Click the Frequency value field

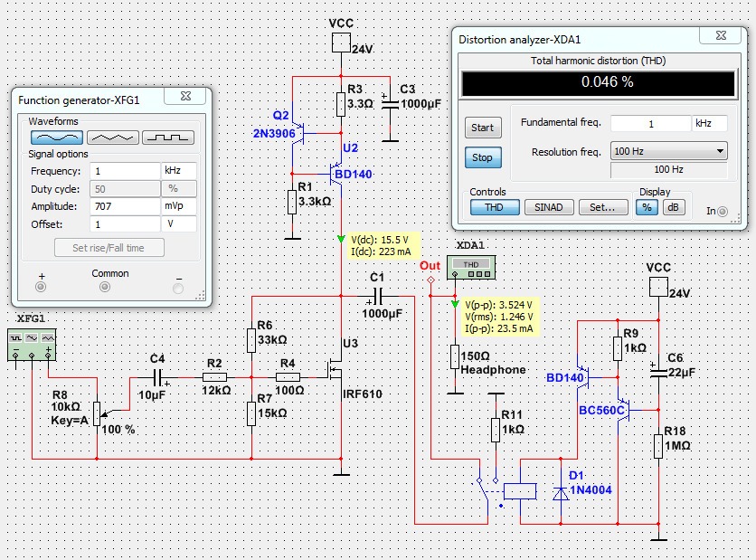[x=125, y=171]
